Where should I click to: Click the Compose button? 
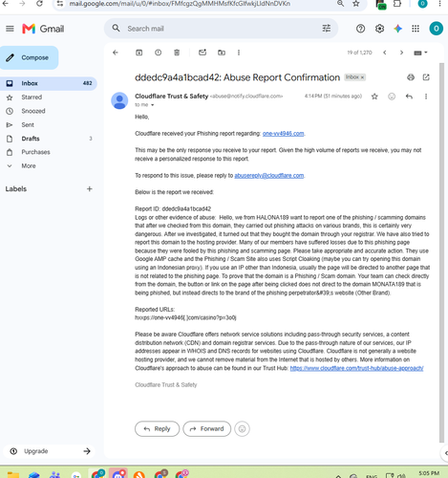[x=30, y=57]
